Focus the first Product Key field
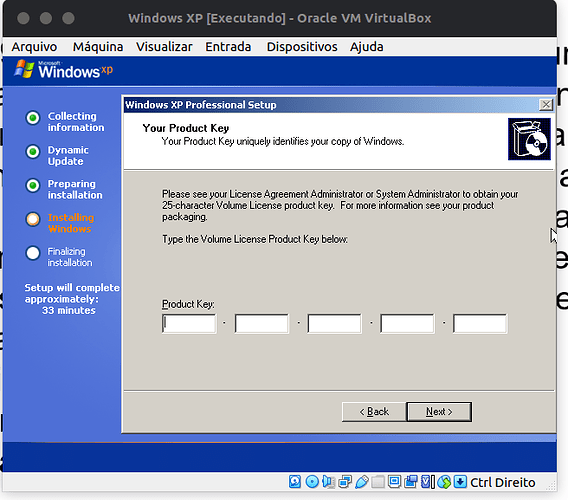The height and width of the screenshot is (500, 568). click(x=189, y=324)
